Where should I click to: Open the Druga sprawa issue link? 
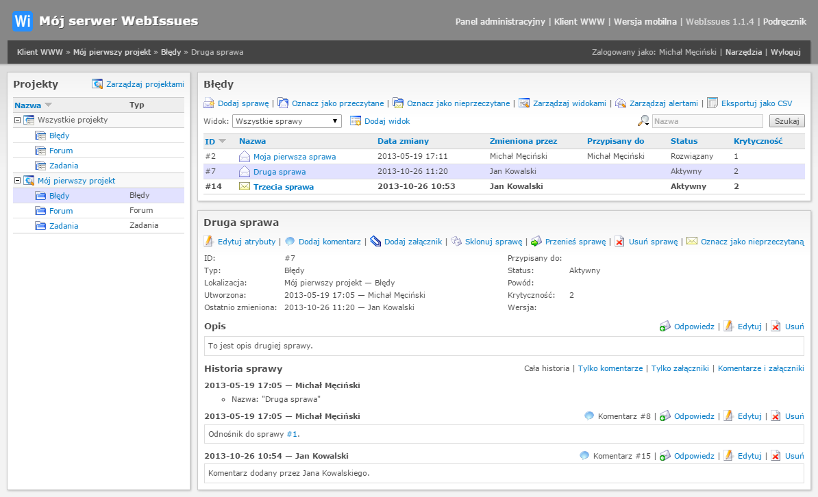[x=279, y=172]
